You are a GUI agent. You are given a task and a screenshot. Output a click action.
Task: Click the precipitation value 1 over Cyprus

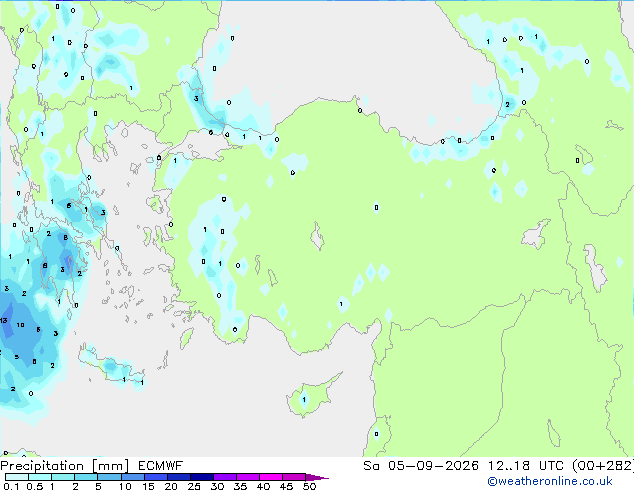pyautogui.click(x=304, y=400)
